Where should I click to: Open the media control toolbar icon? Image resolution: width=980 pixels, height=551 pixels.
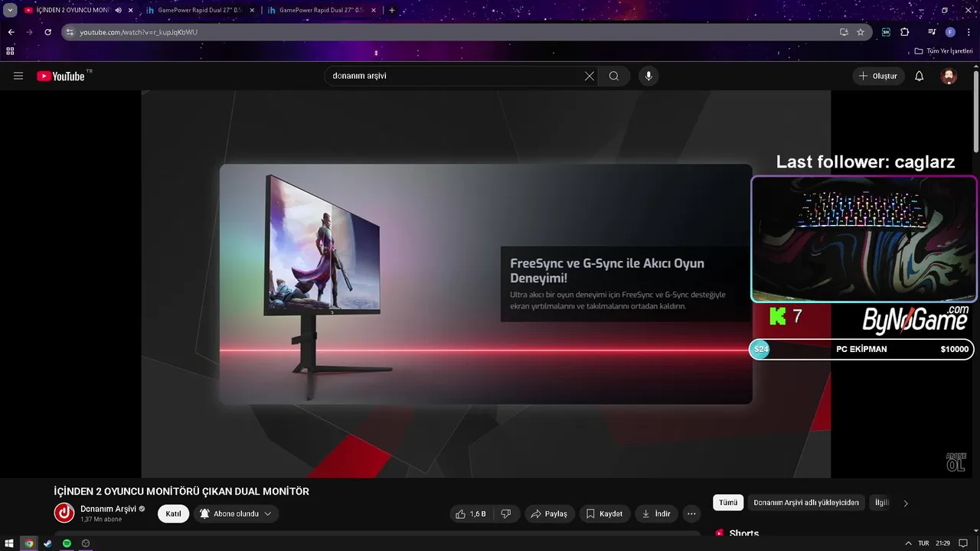932,32
